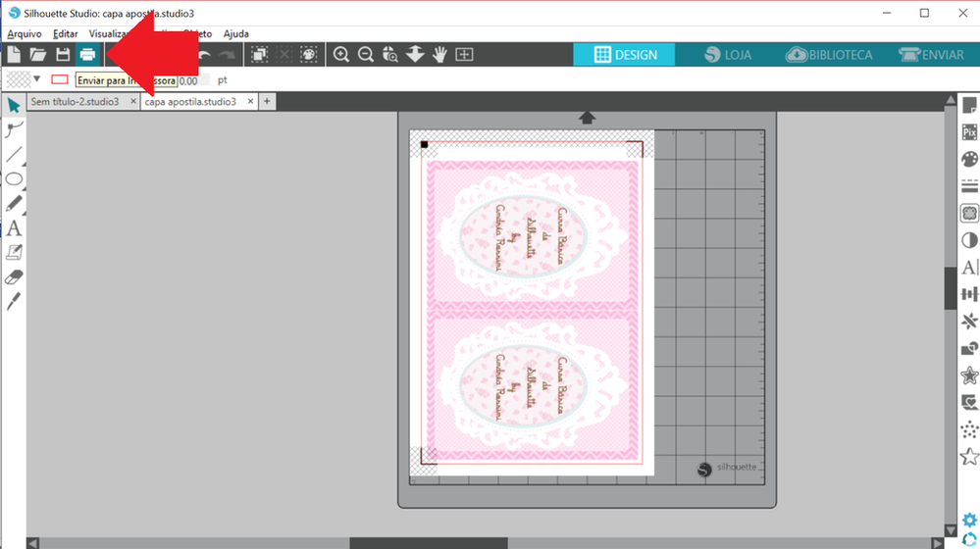The width and height of the screenshot is (980, 549).
Task: Open the Ajuda menu
Action: click(x=235, y=33)
